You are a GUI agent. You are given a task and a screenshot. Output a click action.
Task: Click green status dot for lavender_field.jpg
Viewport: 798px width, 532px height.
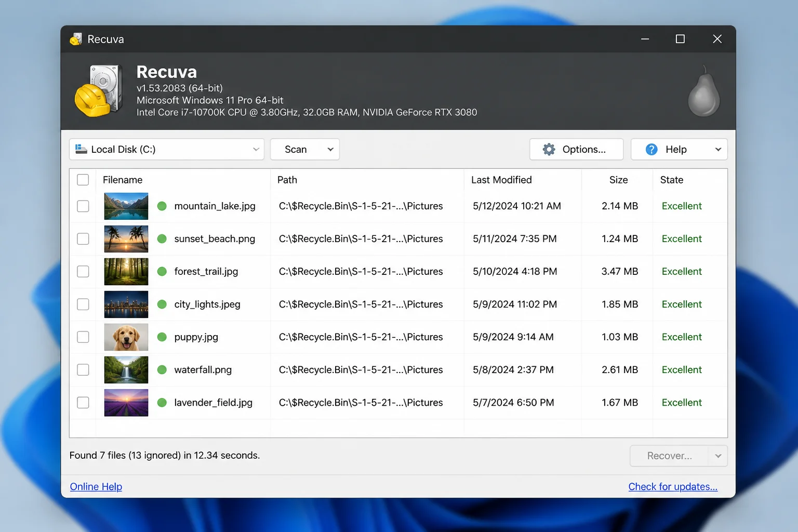coord(162,403)
